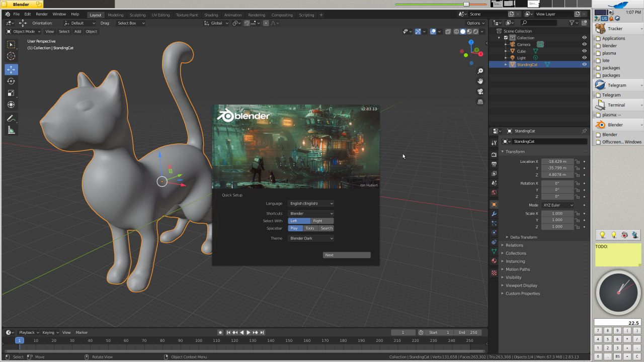Open rotation Mode XYZ Euler dropdown
This screenshot has width=644, height=362.
click(557, 205)
